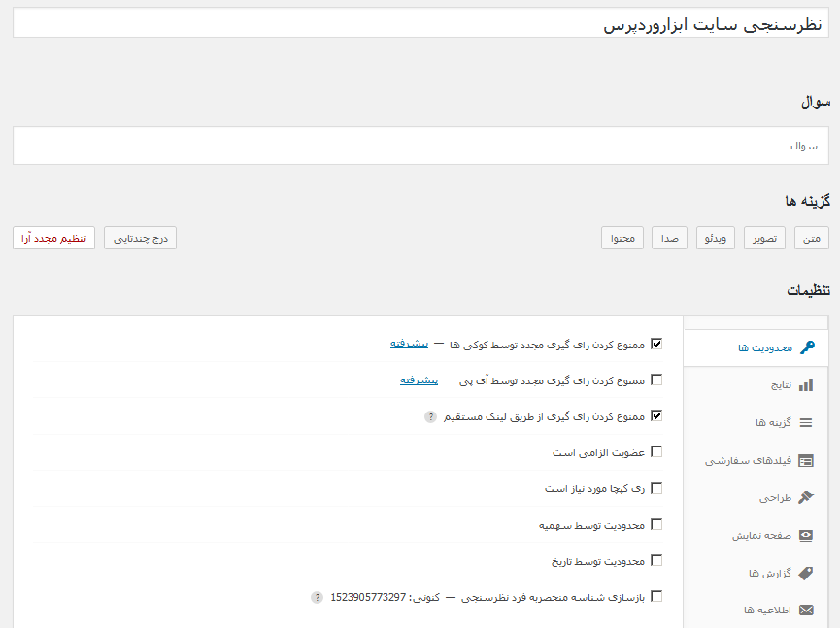Click help icon next to the poll ID number
The image size is (840, 628).
[318, 597]
